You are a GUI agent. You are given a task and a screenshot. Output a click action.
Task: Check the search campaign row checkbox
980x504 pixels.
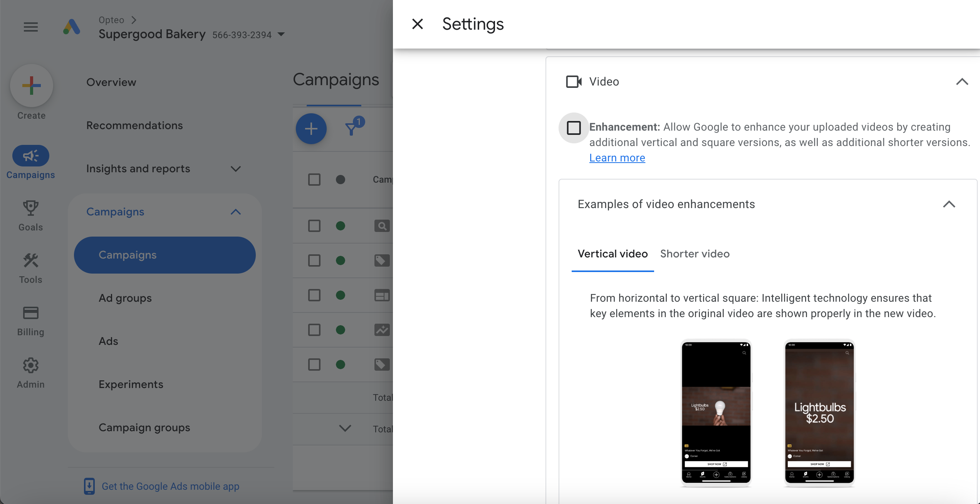tap(314, 226)
